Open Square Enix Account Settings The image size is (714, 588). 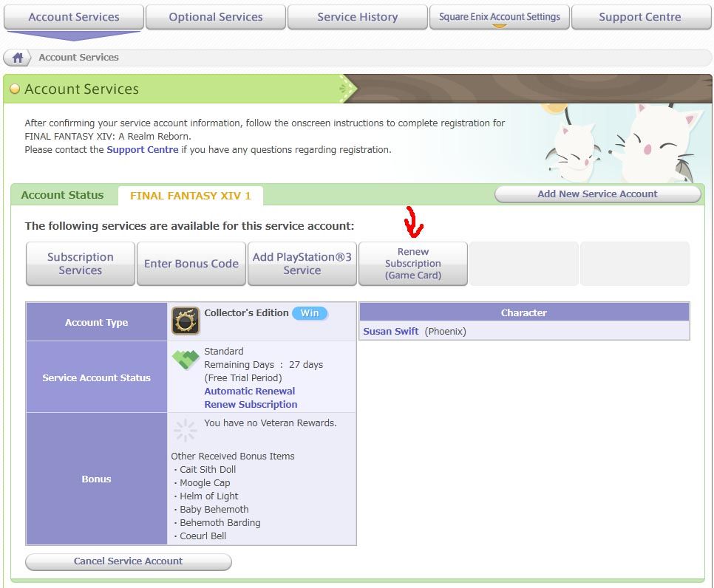click(x=500, y=17)
